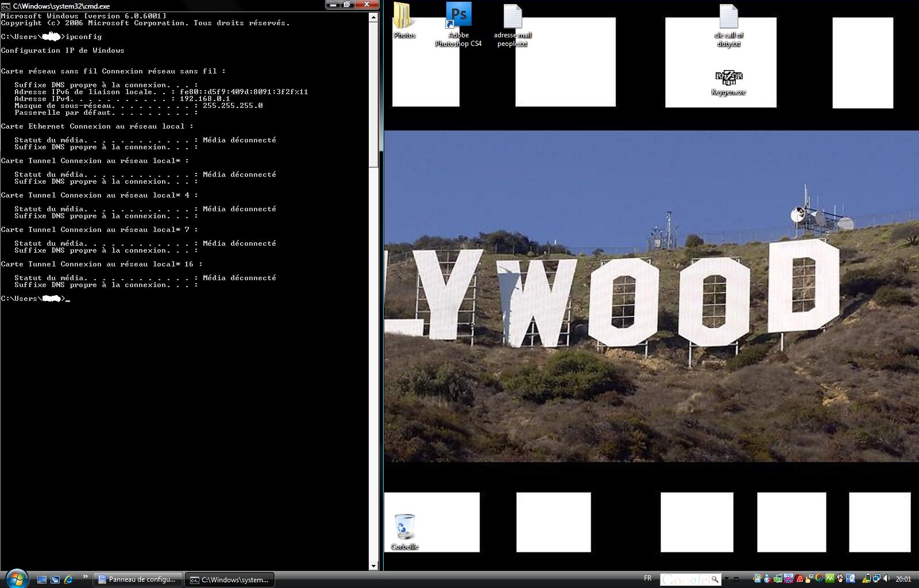Open the Photos folder on desktop
Screen dimensions: 919x588
404,17
